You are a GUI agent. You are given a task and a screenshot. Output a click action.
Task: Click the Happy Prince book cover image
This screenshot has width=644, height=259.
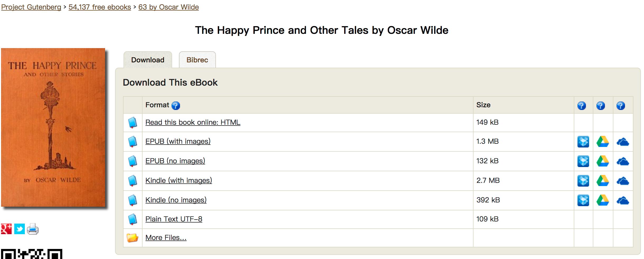pos(53,127)
